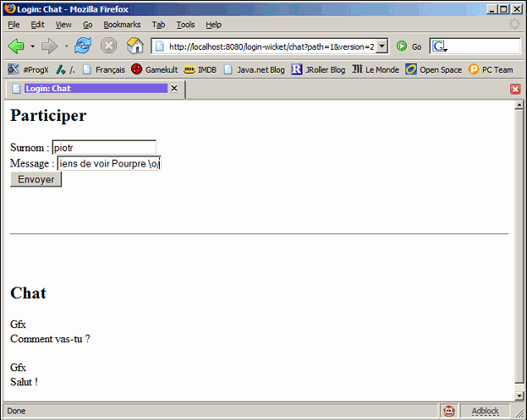527x420 pixels.
Task: Click the Surnom field containing 'piotr'
Action: coord(104,147)
